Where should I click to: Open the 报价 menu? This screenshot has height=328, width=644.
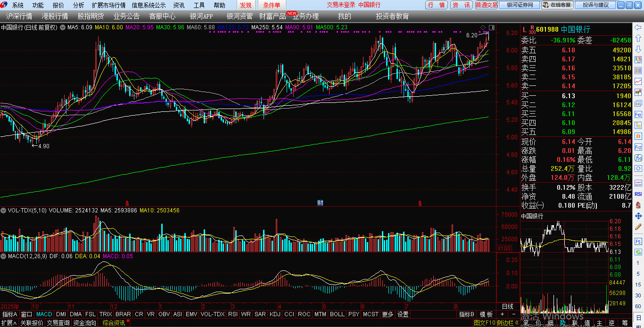(58, 5)
